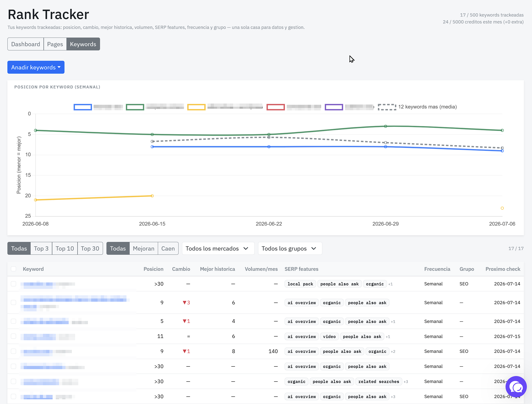Click +2 more features in 140-volume row

tap(393, 352)
